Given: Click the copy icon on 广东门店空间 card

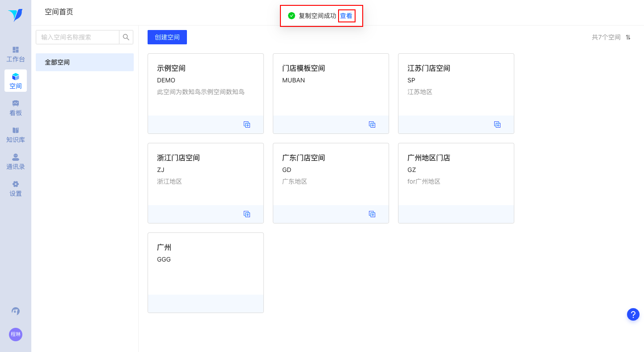Looking at the screenshot, I should [372, 214].
